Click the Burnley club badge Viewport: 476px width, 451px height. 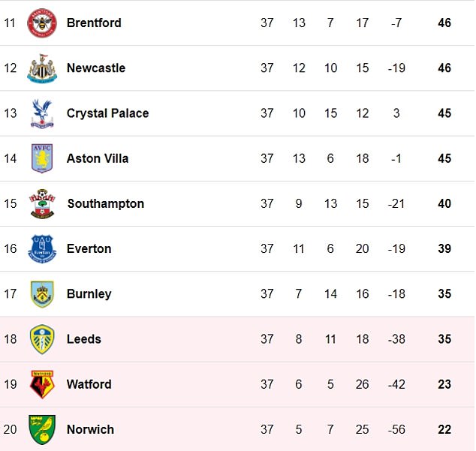42,294
